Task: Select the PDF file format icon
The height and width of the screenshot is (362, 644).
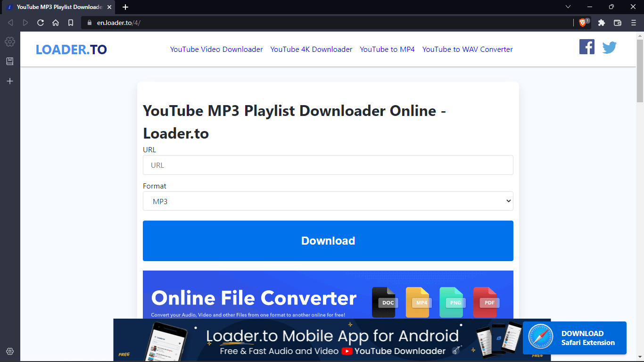Action: click(x=486, y=302)
